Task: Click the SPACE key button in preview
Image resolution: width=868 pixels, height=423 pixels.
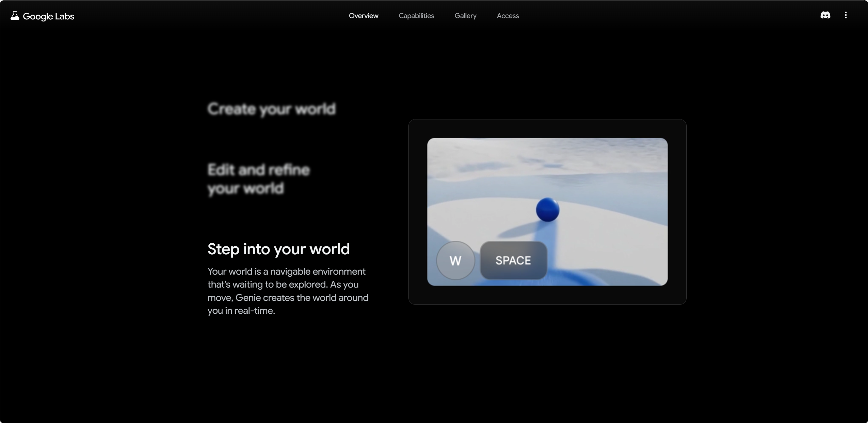Action: tap(513, 260)
